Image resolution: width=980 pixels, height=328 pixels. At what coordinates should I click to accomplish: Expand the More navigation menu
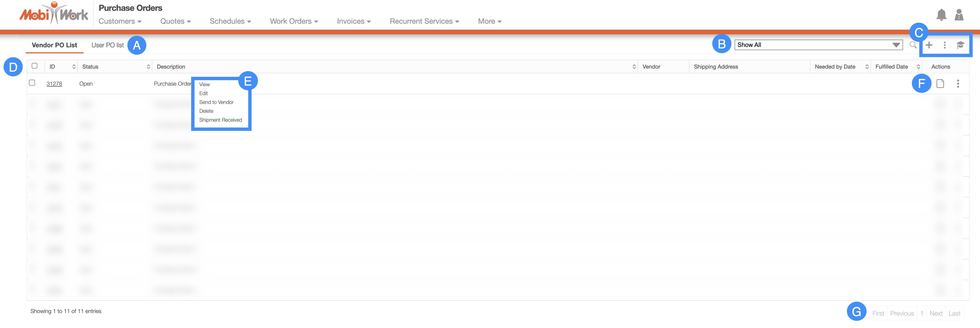[x=489, y=21]
